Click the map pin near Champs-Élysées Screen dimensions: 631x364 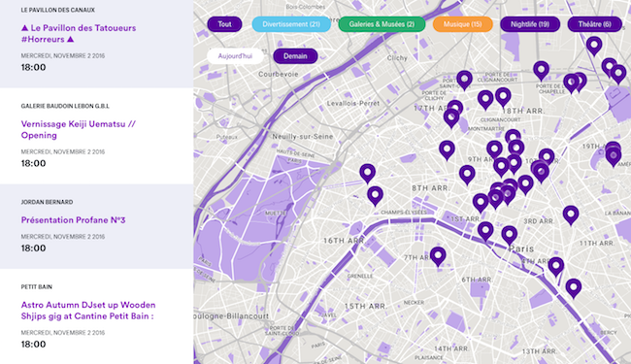click(x=375, y=195)
